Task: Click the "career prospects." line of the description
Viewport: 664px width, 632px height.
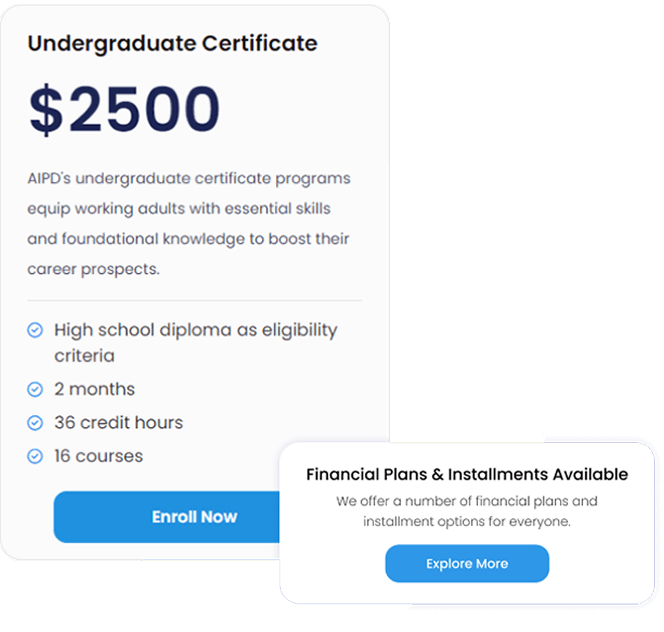Action: [93, 270]
